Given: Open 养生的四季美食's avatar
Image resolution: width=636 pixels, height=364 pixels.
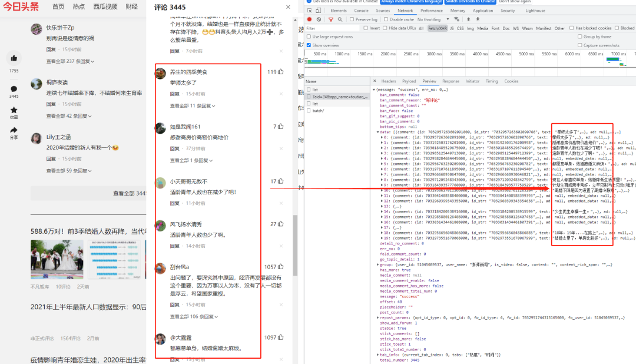Looking at the screenshot, I should [x=161, y=73].
